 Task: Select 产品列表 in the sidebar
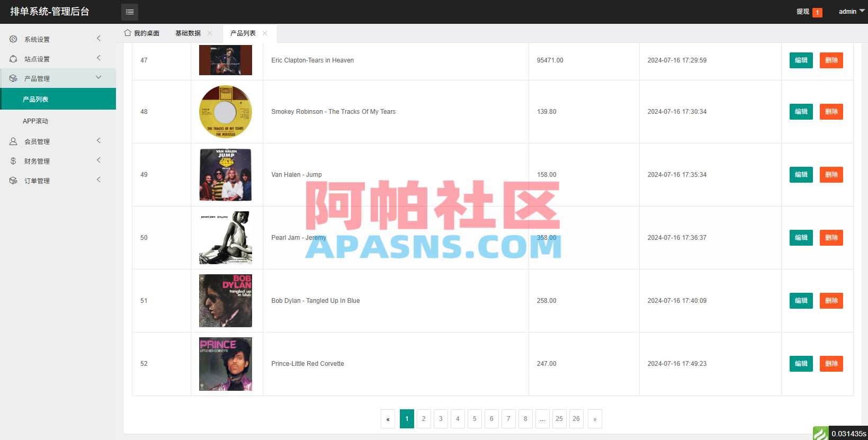coord(58,99)
